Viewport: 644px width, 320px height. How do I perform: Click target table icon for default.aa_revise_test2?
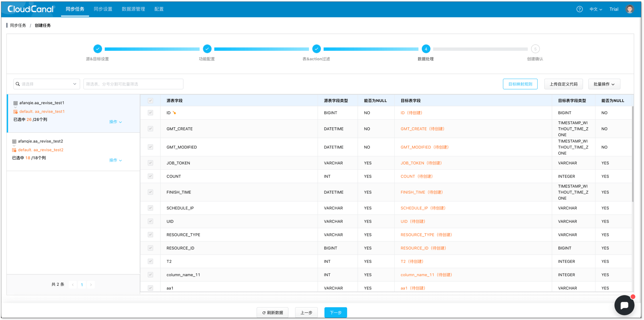pos(14,150)
